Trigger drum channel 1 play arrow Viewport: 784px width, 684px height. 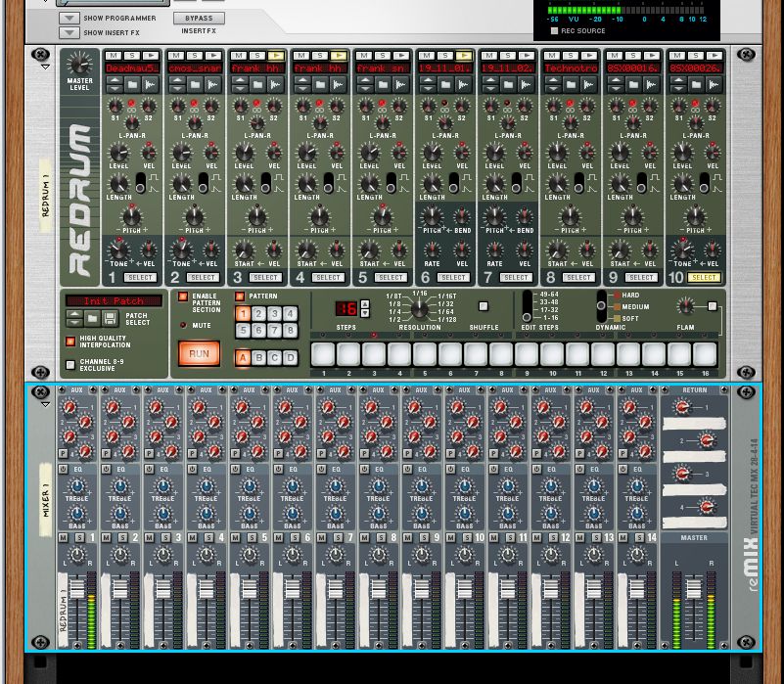tap(151, 56)
